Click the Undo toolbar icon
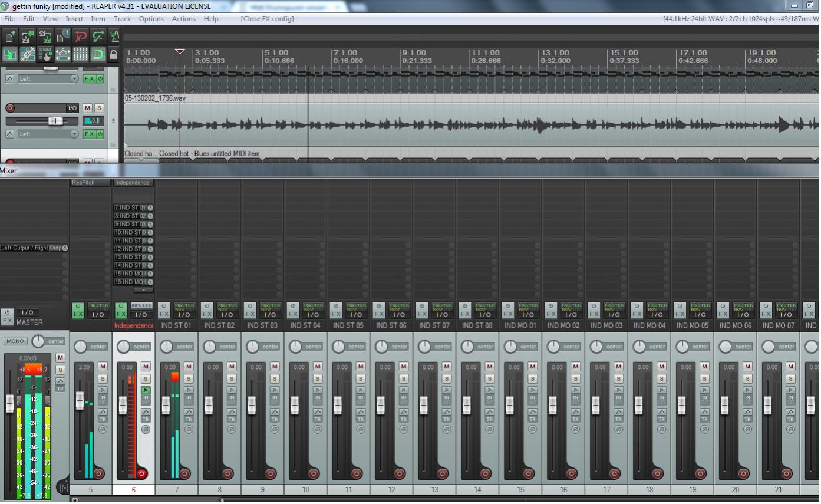Screen dimensions: 821x504 point(80,37)
